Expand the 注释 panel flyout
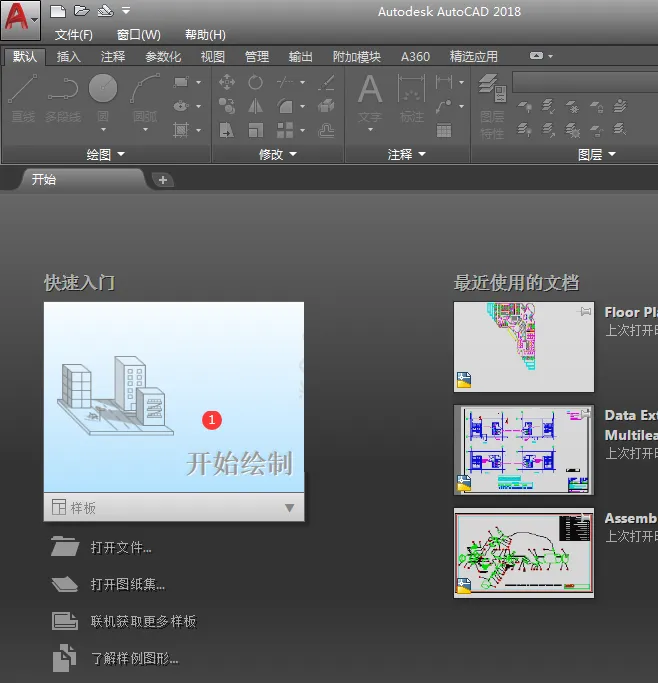The image size is (658, 683). (x=407, y=154)
